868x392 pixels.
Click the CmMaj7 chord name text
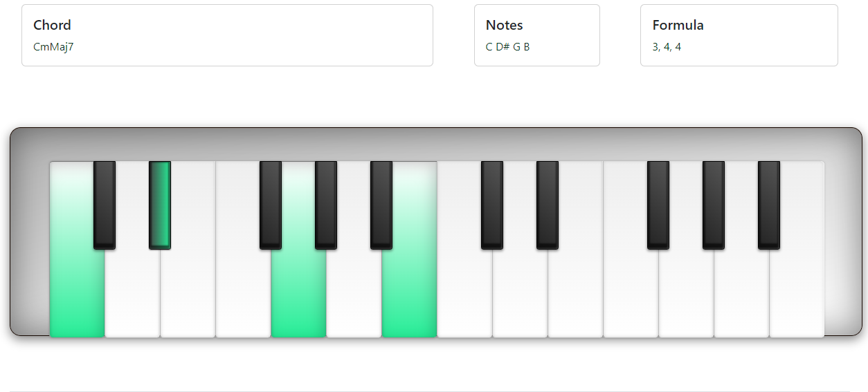point(53,47)
